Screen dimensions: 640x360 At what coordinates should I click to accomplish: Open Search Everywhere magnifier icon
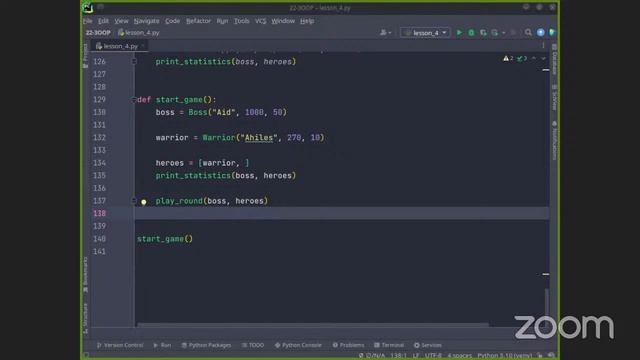point(528,32)
